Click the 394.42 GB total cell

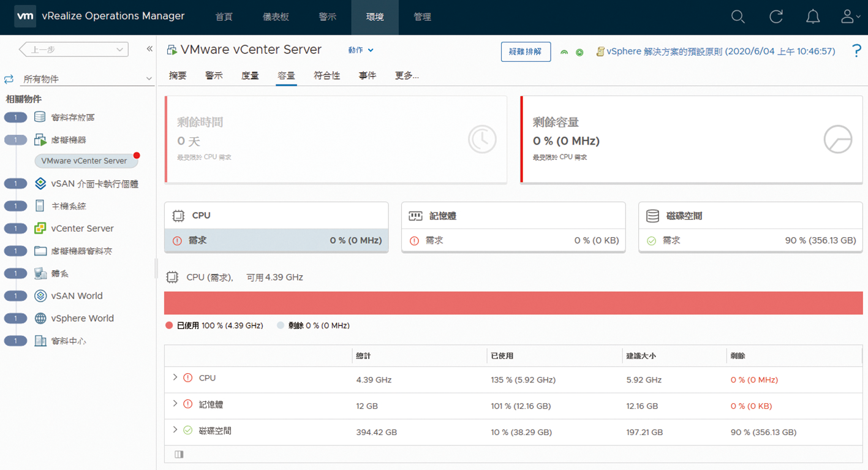point(376,432)
